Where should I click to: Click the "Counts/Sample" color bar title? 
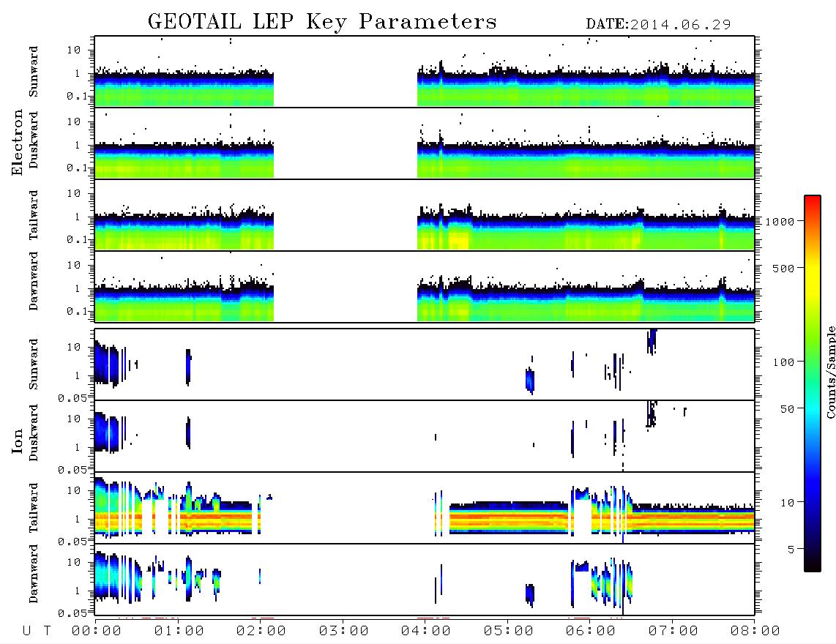(830, 372)
